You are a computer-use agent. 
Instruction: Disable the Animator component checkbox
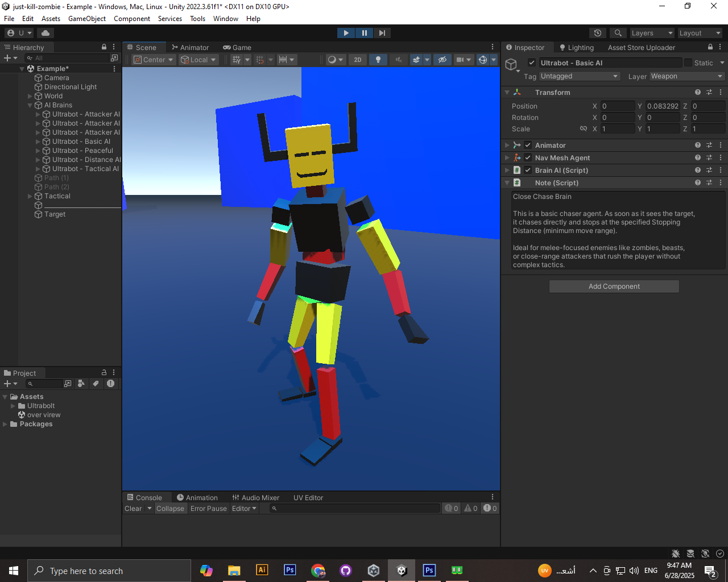[528, 145]
